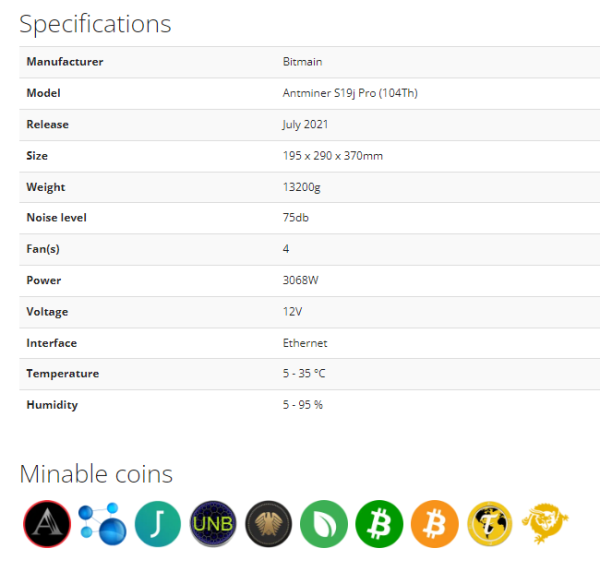Select the green leaf Peercoin icon
This screenshot has width=600, height=584.
pos(324,524)
